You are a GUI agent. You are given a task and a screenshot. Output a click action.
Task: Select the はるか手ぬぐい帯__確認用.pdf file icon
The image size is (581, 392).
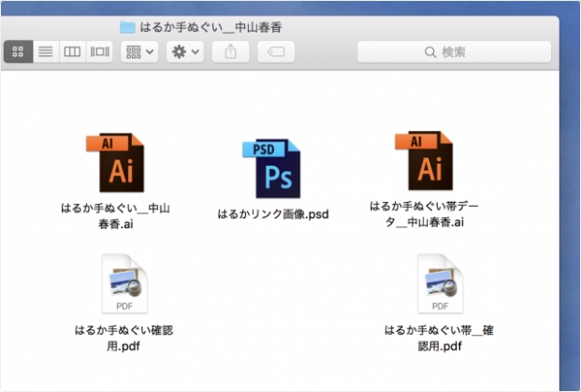click(x=441, y=283)
